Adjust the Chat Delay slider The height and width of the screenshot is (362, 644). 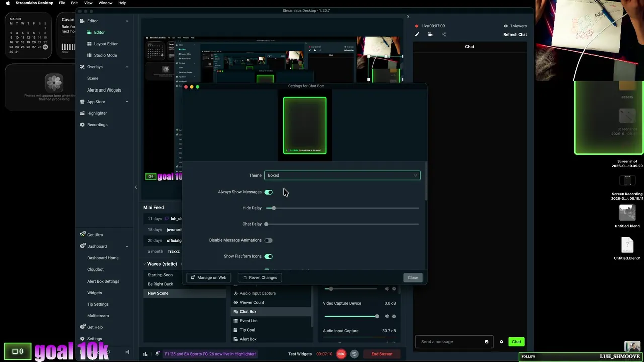coord(342,224)
